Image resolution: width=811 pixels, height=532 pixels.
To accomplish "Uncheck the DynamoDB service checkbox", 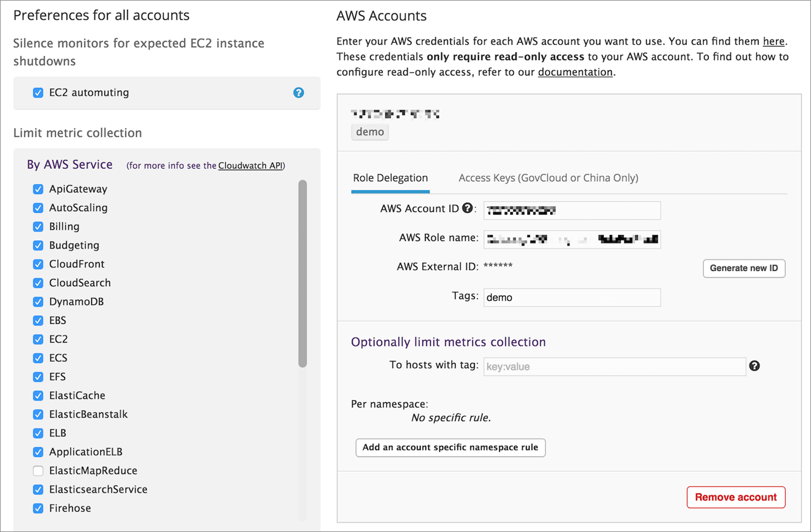I will [38, 302].
